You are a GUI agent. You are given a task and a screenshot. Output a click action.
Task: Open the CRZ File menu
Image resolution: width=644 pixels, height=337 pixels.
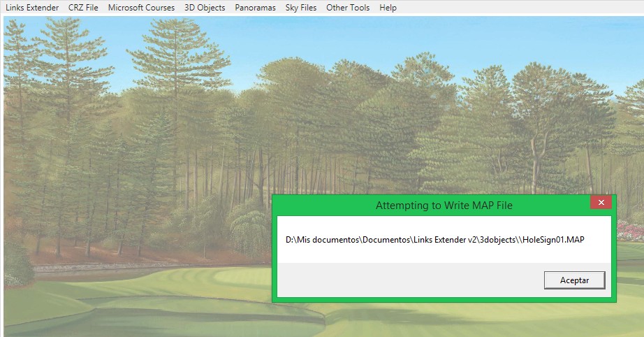(83, 8)
